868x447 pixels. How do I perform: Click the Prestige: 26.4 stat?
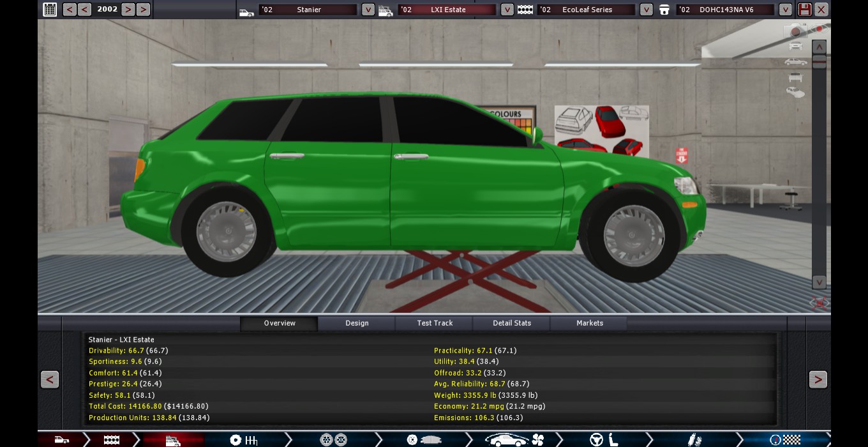[x=125, y=384]
